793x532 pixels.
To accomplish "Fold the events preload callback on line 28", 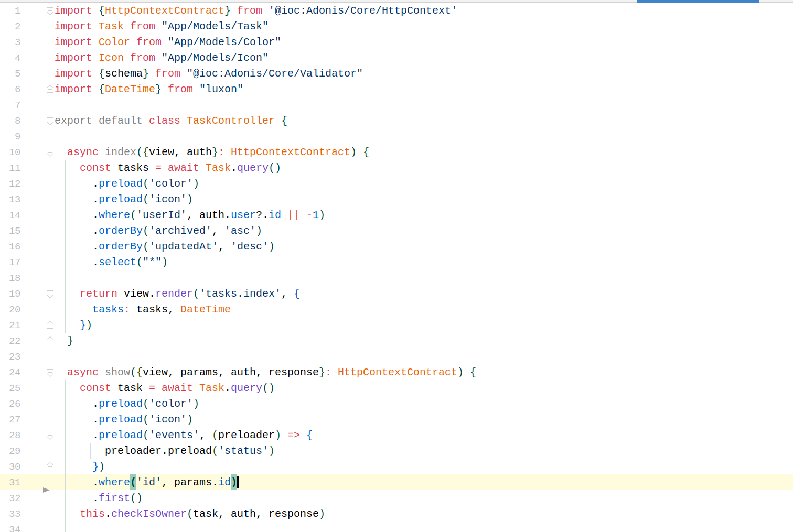I will click(x=50, y=435).
